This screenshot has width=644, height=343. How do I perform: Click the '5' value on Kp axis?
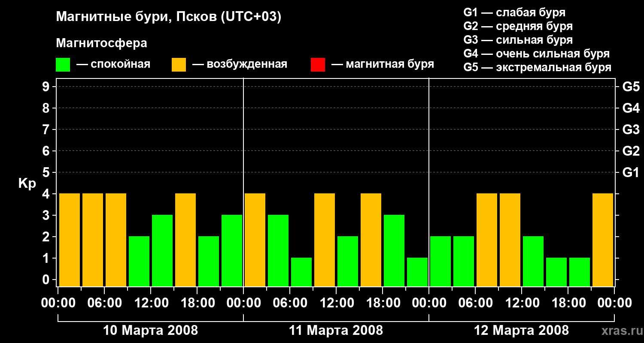tap(47, 172)
